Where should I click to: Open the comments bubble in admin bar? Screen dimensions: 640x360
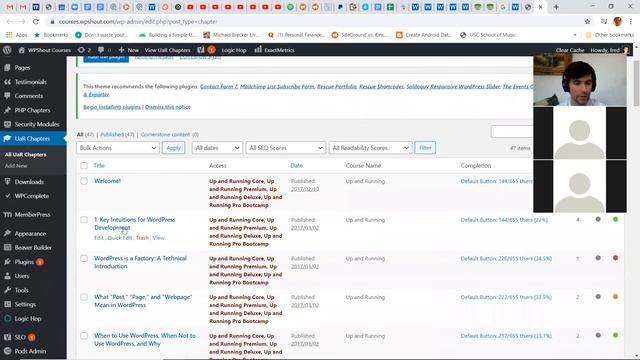coord(104,50)
